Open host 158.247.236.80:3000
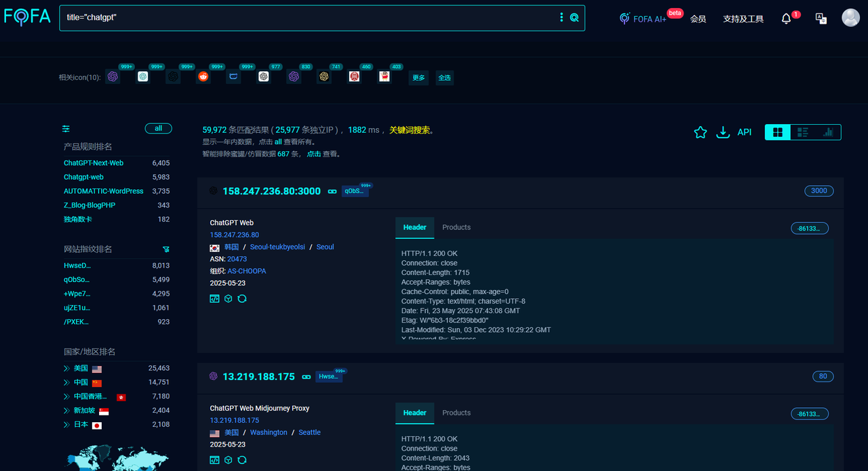 point(271,191)
